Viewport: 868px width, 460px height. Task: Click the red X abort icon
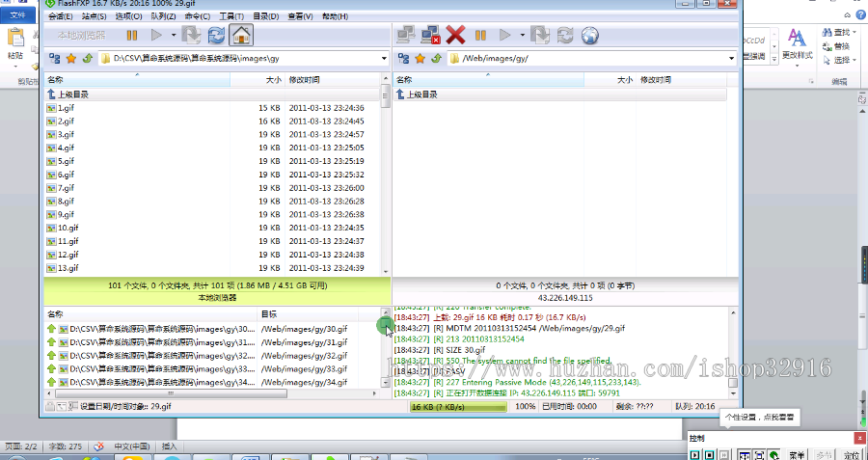click(455, 36)
